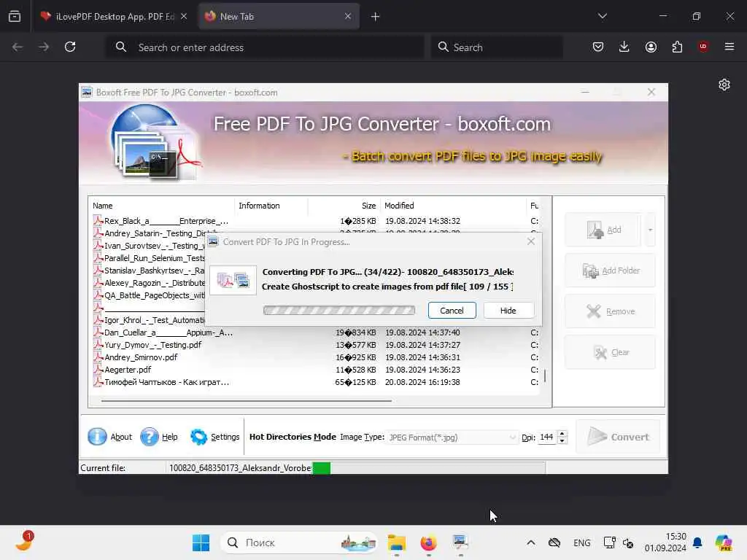Viewport: 747px width, 560px height.
Task: Select Aegerter.pdf row
Action: 314,370
